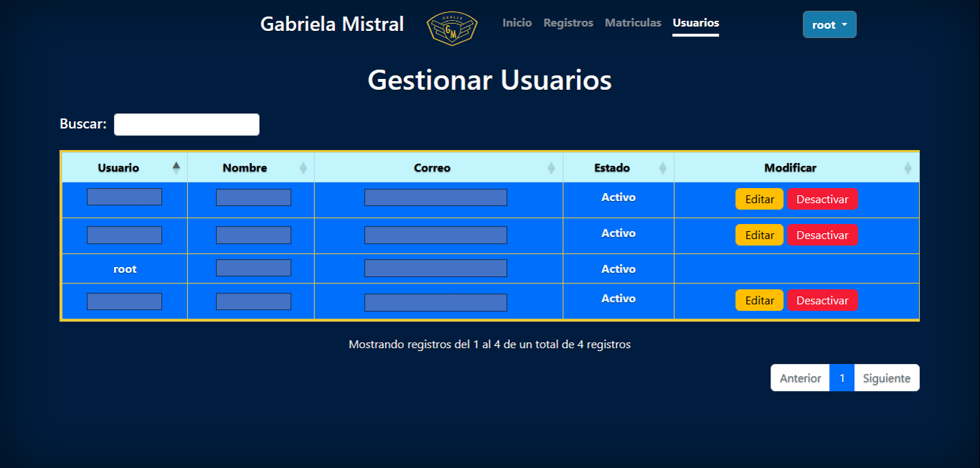Click the Gabriela Mistral school emblem logo
The height and width of the screenshot is (468, 980).
pos(451,29)
